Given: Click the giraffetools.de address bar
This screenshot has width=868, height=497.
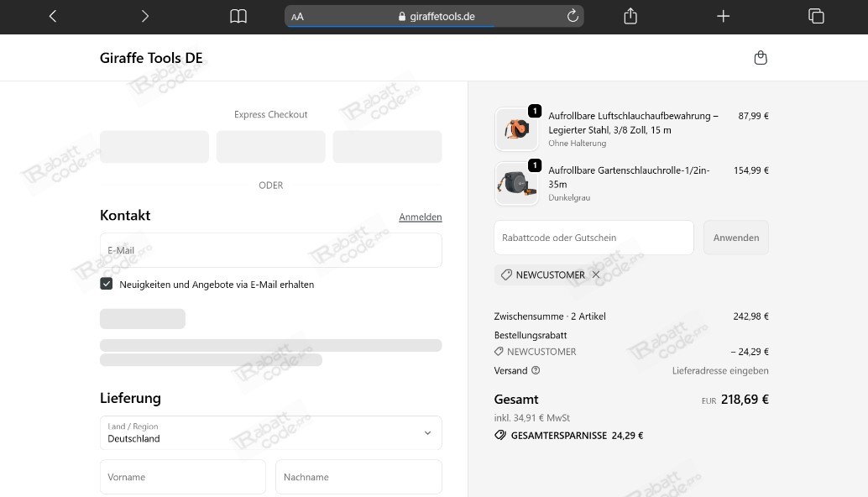Looking at the screenshot, I should (x=434, y=17).
